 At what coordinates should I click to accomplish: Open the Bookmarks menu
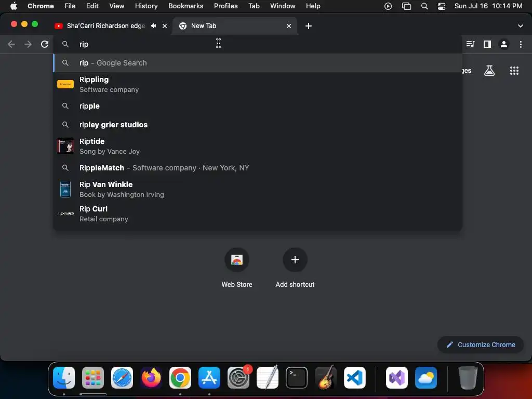pyautogui.click(x=185, y=6)
